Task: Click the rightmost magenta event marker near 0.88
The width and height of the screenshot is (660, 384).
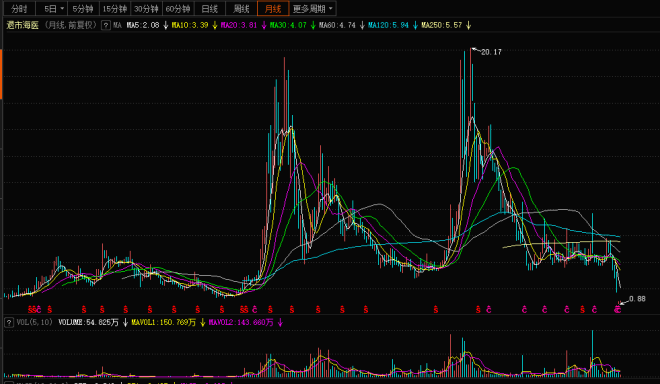Action: 617,310
